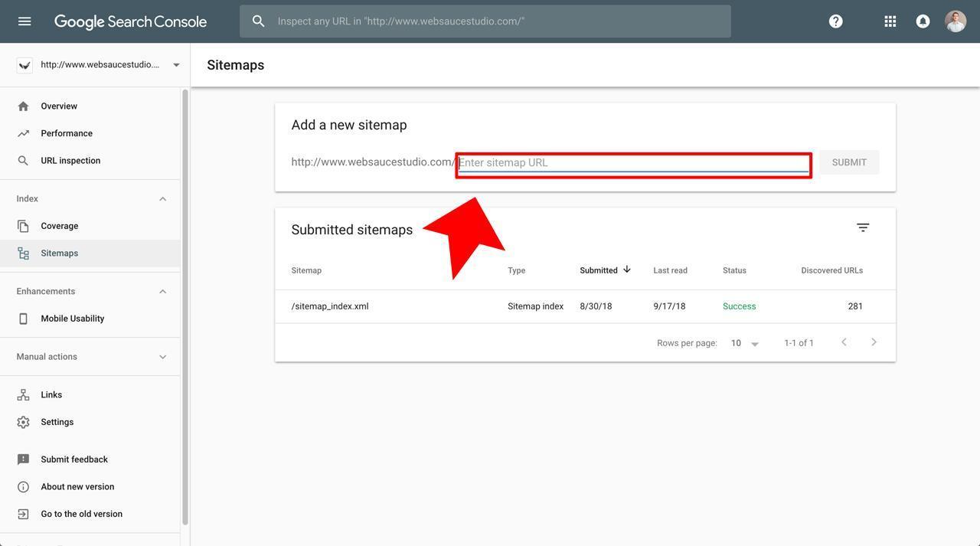Click the Submit feedback icon
980x546 pixels.
pyautogui.click(x=23, y=459)
